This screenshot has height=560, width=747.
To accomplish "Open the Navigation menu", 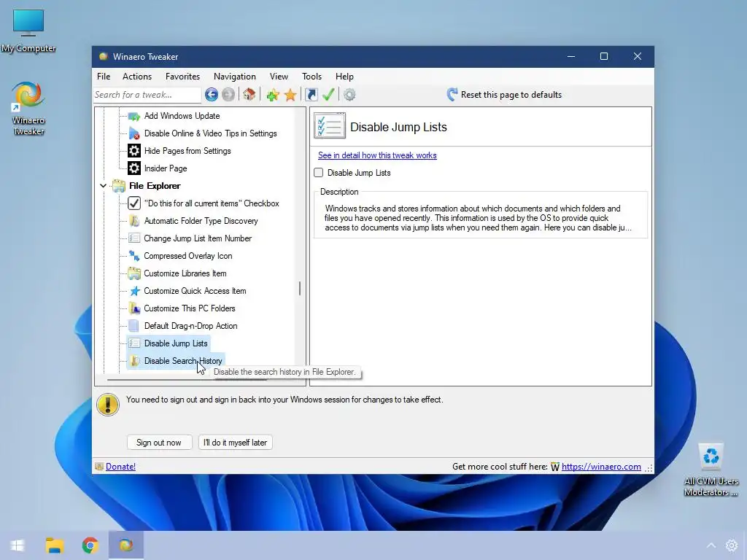I will pos(234,76).
